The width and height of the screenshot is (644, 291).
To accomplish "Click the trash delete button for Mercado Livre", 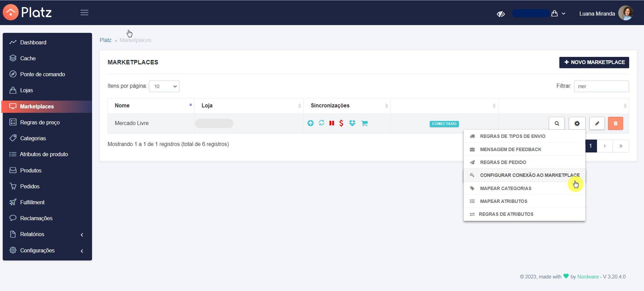I will [616, 123].
